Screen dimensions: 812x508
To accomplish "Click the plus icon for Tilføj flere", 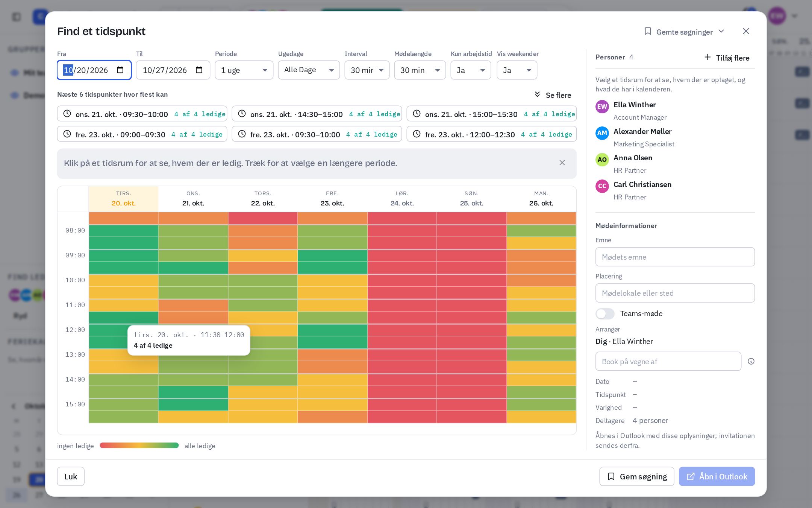I will 707,57.
